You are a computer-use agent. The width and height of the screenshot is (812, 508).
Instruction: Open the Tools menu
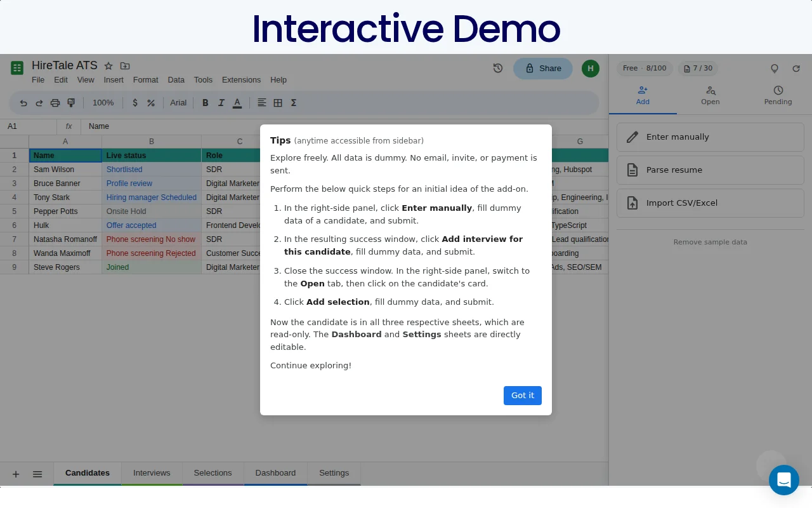pos(203,80)
